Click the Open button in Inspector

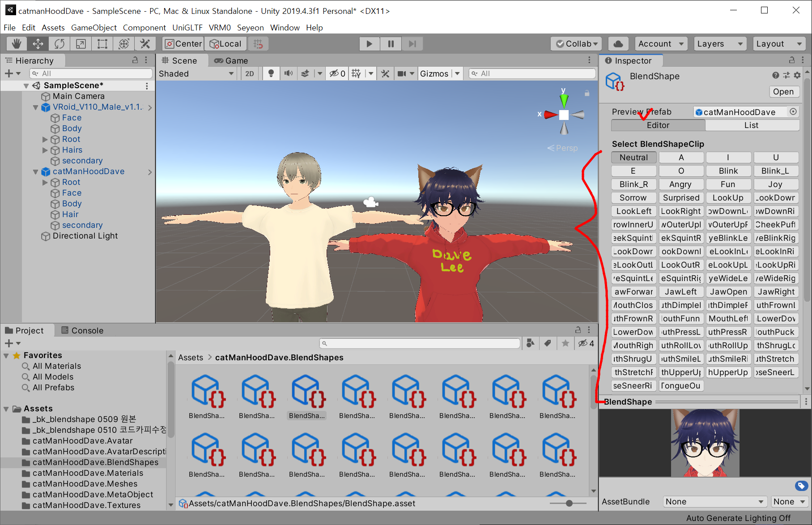tap(783, 92)
